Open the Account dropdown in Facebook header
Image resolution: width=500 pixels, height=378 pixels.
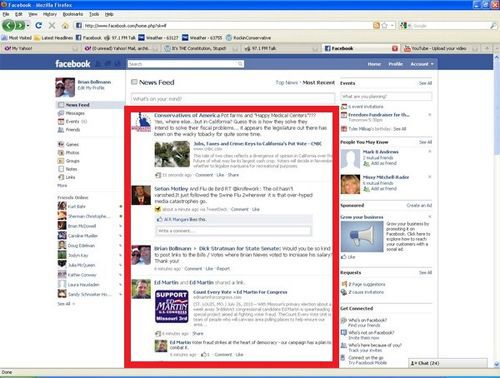[x=422, y=64]
